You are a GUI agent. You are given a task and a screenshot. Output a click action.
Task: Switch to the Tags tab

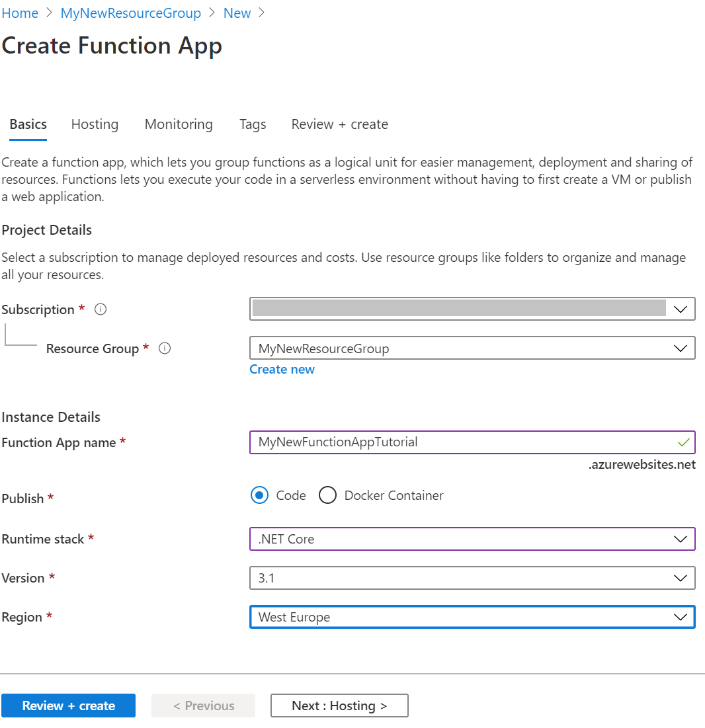[x=252, y=124]
